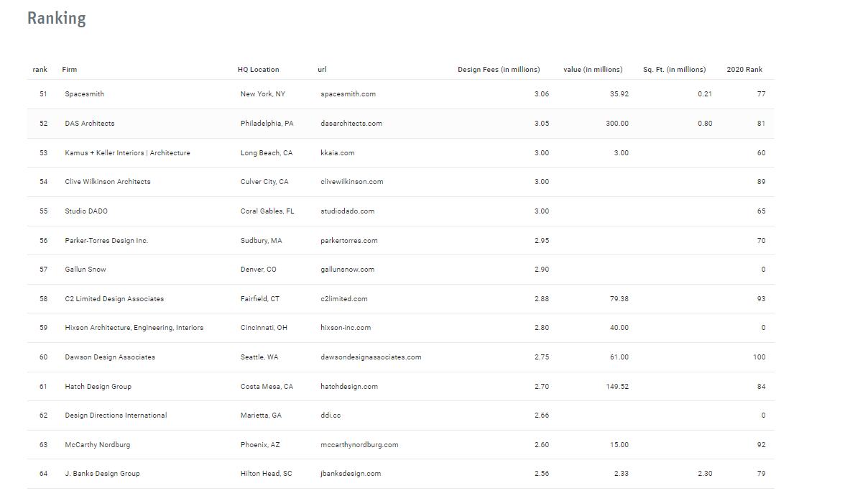Click the Culver City, CA location
The width and height of the screenshot is (868, 491).
(x=264, y=182)
